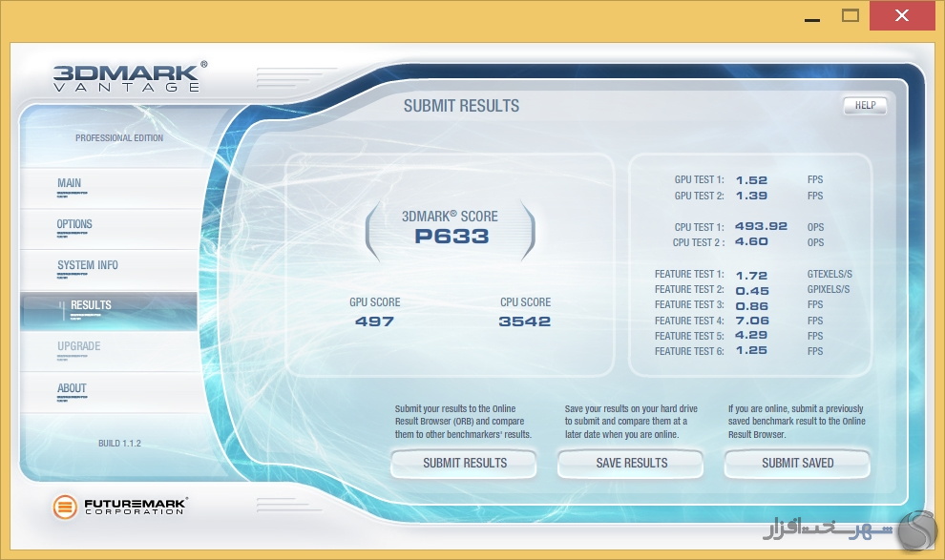Go to the Options section
945x560 pixels.
coord(109,229)
